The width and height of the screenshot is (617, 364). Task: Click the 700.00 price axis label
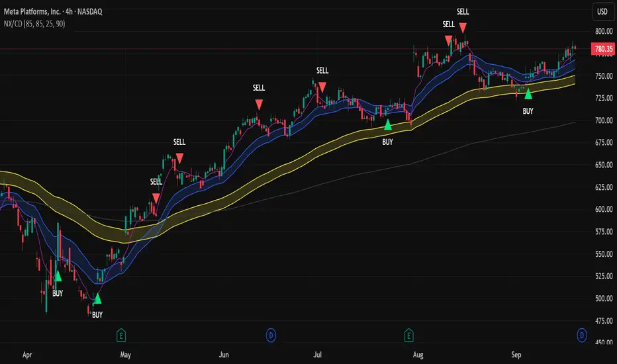[604, 120]
